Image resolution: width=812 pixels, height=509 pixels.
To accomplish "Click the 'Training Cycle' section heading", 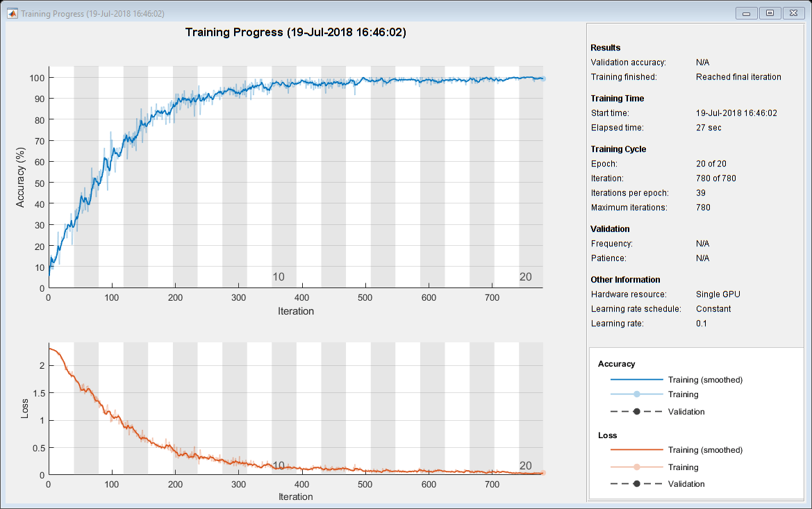I will pyautogui.click(x=618, y=149).
